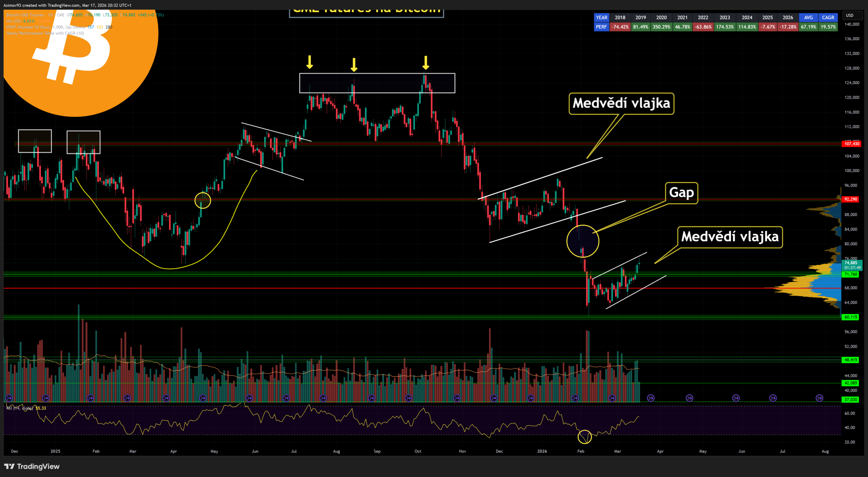The width and height of the screenshot is (868, 477).
Task: Select the Bitcoin CME Futures symbol legend
Action: pyautogui.click(x=35, y=15)
